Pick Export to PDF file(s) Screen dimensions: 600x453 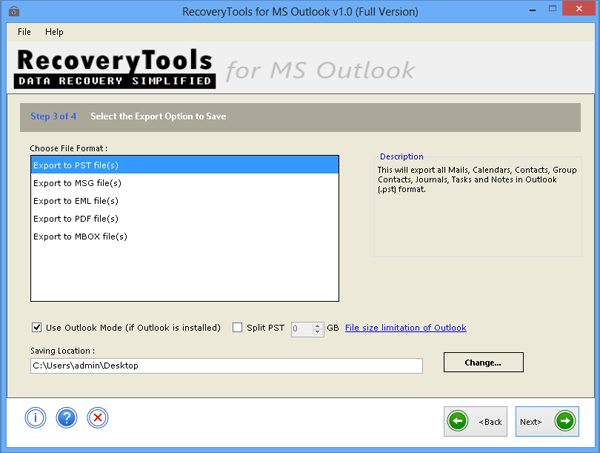(x=184, y=218)
